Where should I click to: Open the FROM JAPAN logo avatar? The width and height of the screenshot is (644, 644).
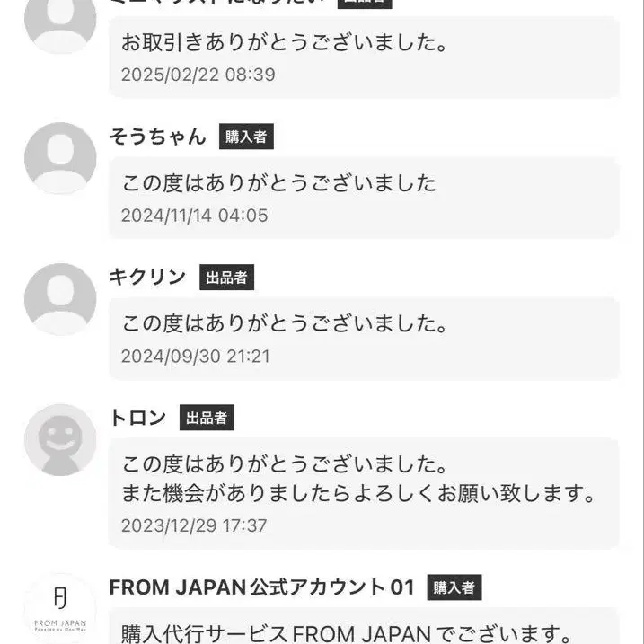60,608
